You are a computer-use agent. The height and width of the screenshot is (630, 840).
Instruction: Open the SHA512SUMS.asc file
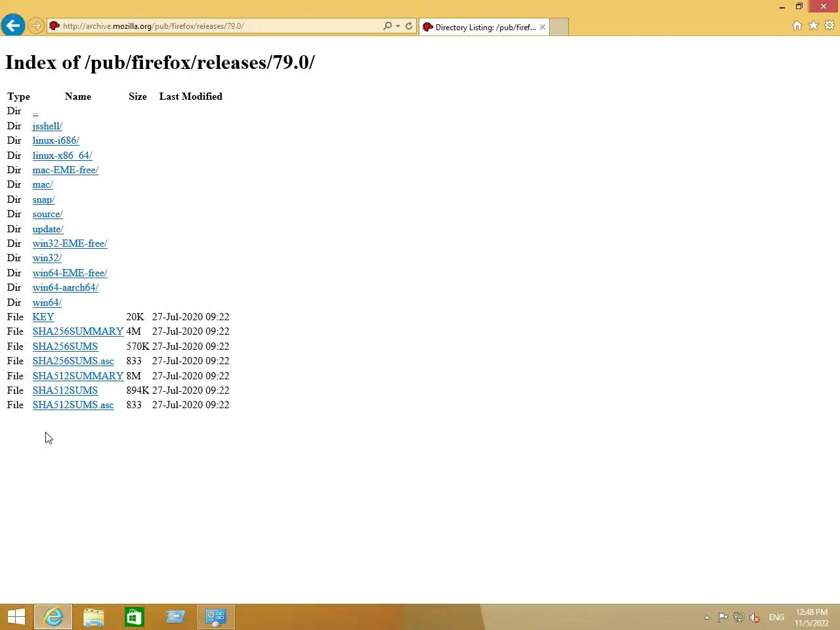[73, 405]
